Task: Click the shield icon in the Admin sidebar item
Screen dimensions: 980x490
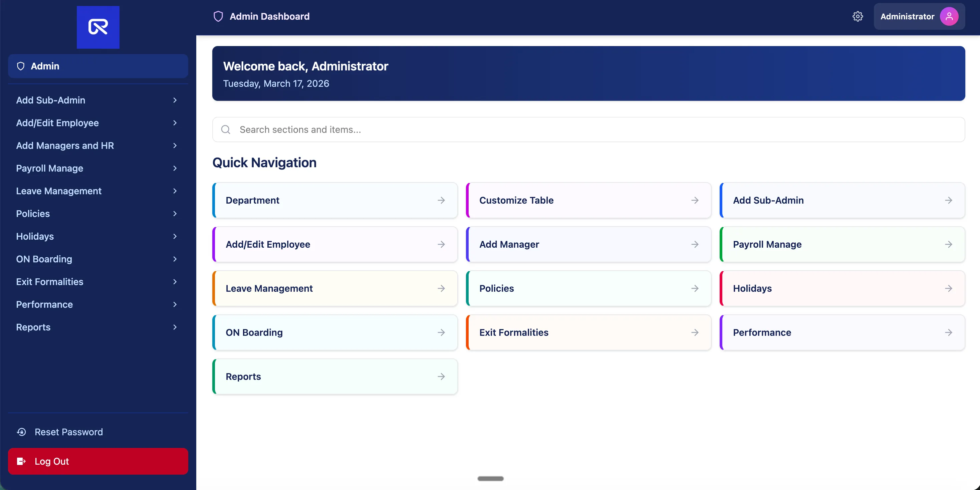Action: click(x=21, y=66)
